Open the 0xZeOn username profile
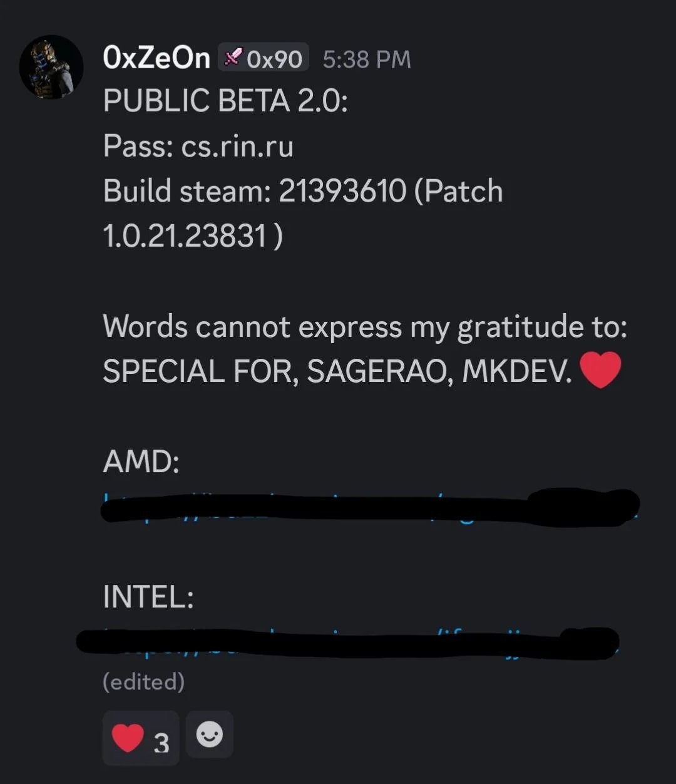The width and height of the screenshot is (676, 784). click(x=156, y=59)
